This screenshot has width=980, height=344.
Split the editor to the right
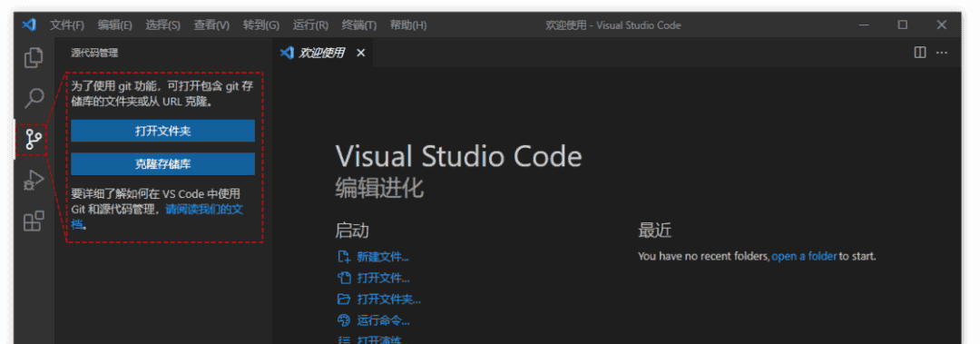920,53
